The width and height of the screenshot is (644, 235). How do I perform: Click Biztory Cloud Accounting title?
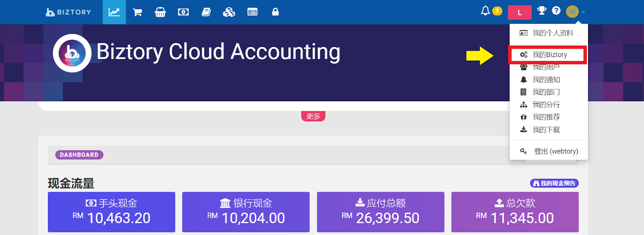pyautogui.click(x=218, y=52)
